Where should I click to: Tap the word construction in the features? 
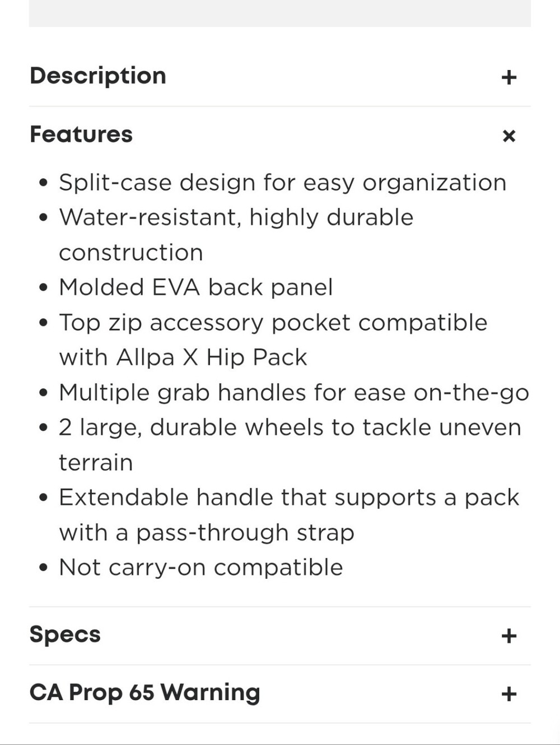click(x=131, y=253)
